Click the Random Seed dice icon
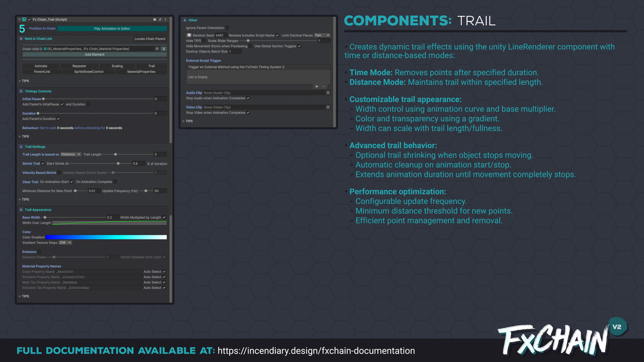Viewport: 644px width, 362px height. (189, 35)
